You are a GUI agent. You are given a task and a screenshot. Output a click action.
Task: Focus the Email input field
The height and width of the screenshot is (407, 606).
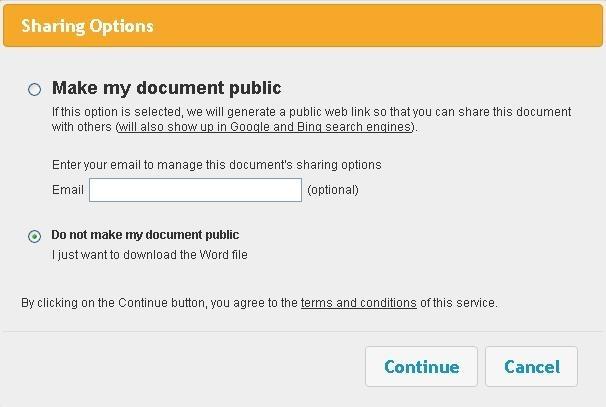pyautogui.click(x=195, y=190)
